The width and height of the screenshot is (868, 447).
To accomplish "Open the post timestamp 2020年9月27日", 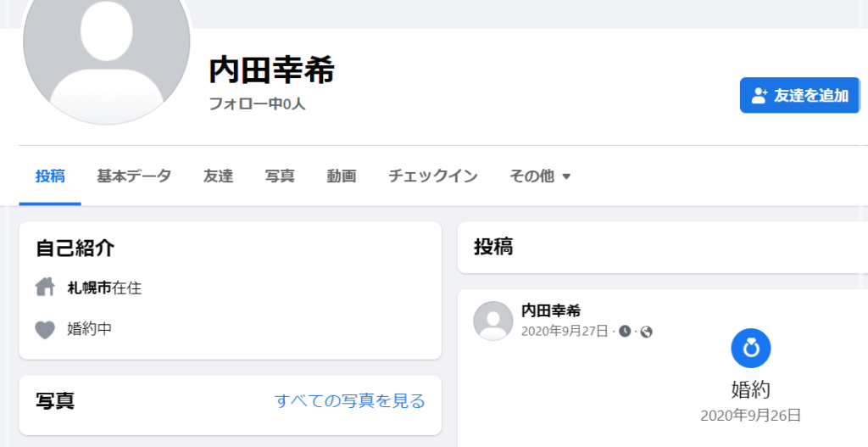I will [x=565, y=332].
